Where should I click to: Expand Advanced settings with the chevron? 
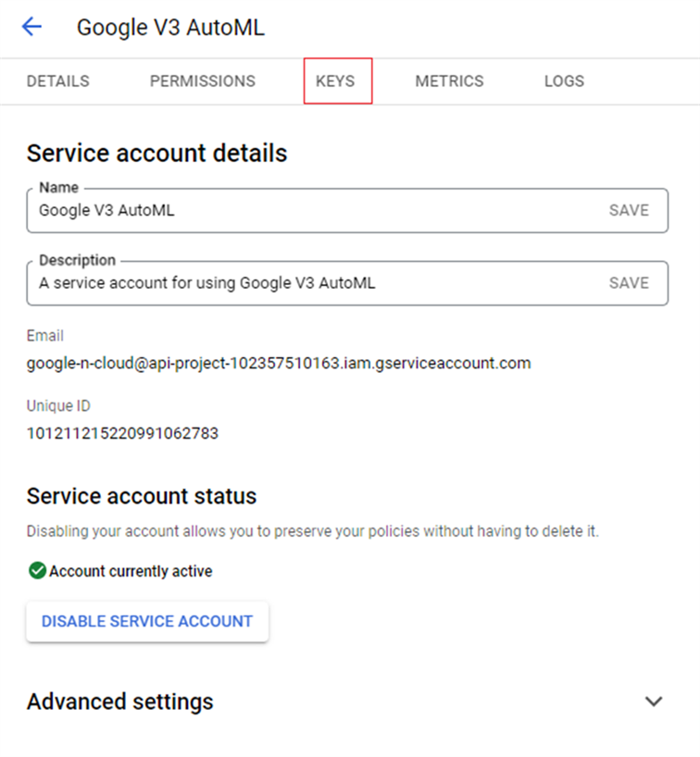pos(654,701)
